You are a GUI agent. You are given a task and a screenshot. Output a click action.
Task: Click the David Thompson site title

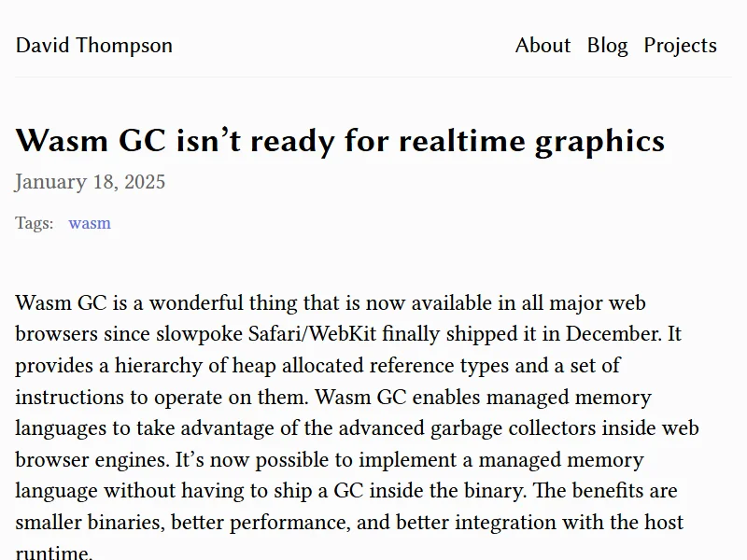(94, 46)
